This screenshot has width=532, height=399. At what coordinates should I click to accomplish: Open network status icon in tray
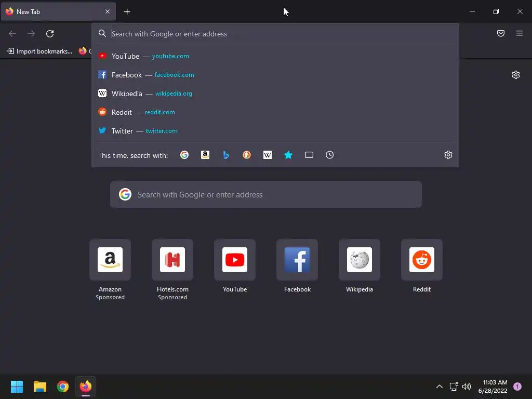[x=454, y=387]
